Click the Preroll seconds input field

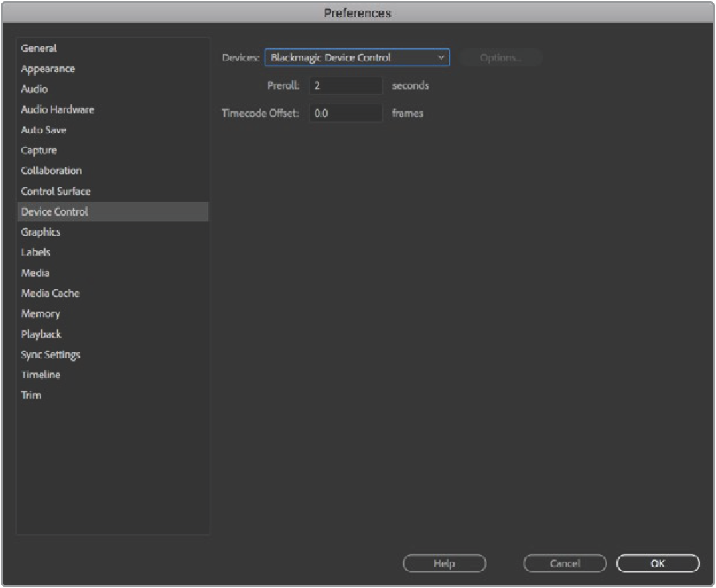(x=346, y=86)
